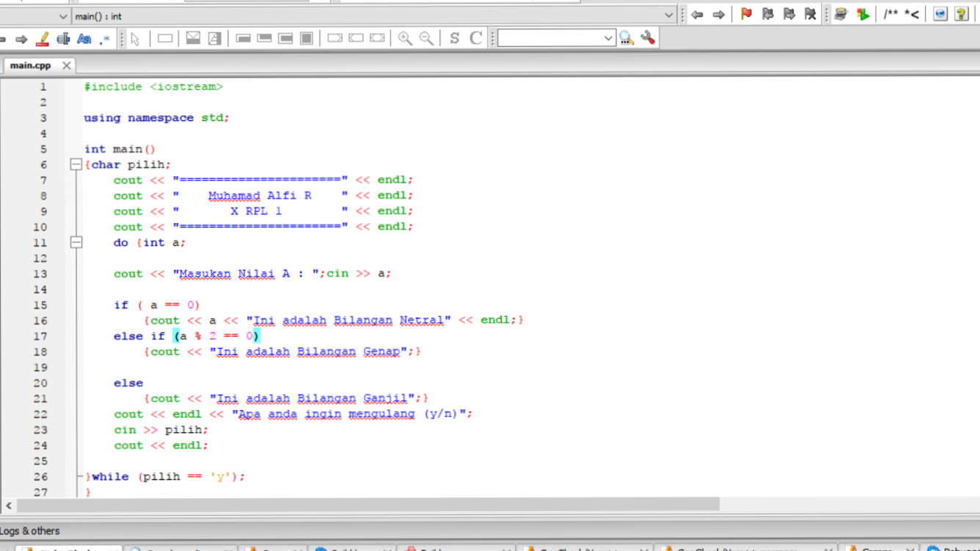
Task: Collapse the do-loop fold on line 11
Action: (x=76, y=242)
